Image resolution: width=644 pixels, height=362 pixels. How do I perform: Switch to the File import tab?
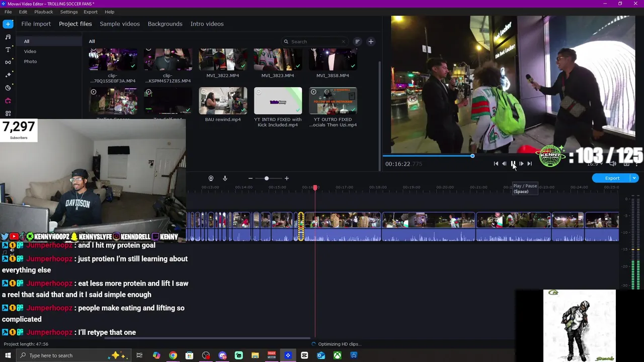36,24
